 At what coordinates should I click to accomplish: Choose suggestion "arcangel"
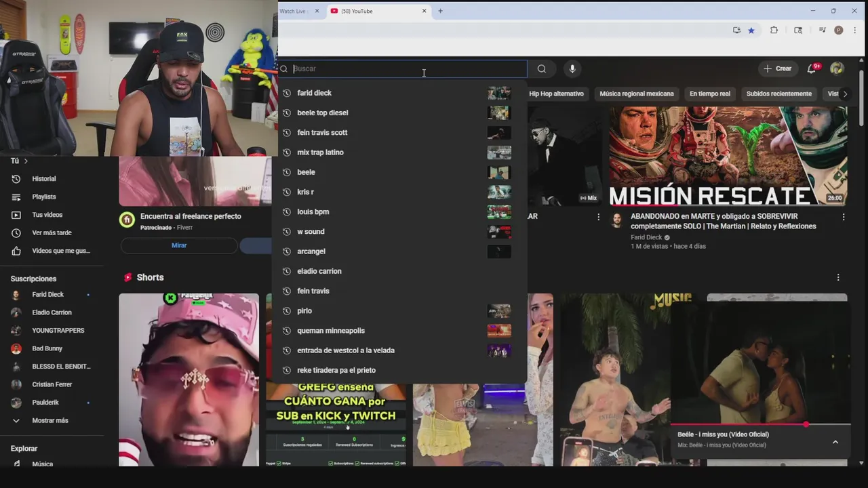click(x=399, y=251)
